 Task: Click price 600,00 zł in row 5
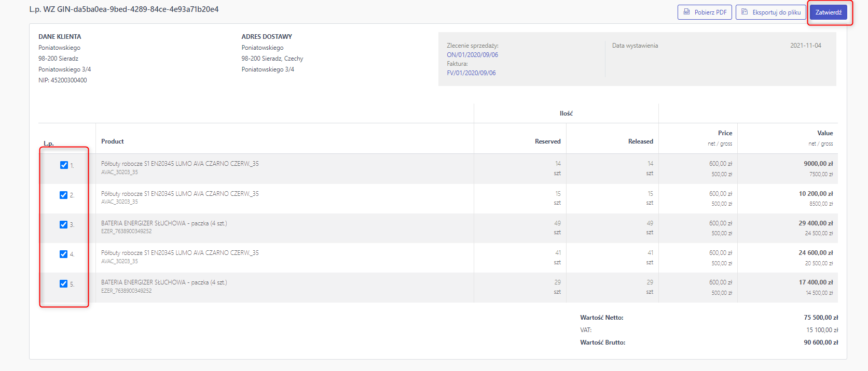click(x=721, y=282)
